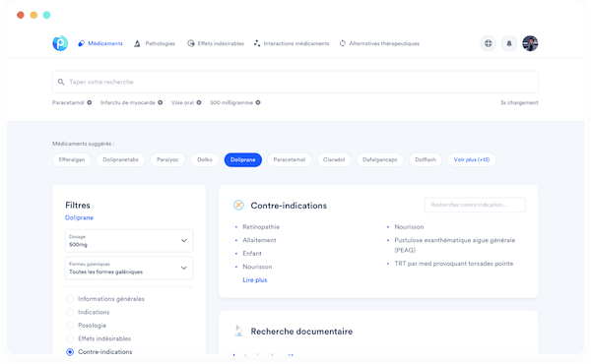Screen dimensions: 591x364
Task: Select the Dolko suggestion chip
Action: [x=205, y=159]
